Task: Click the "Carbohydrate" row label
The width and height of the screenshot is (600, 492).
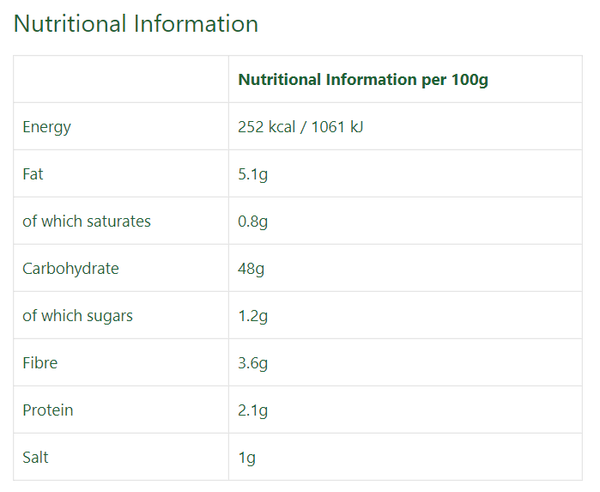Action: pyautogui.click(x=71, y=268)
